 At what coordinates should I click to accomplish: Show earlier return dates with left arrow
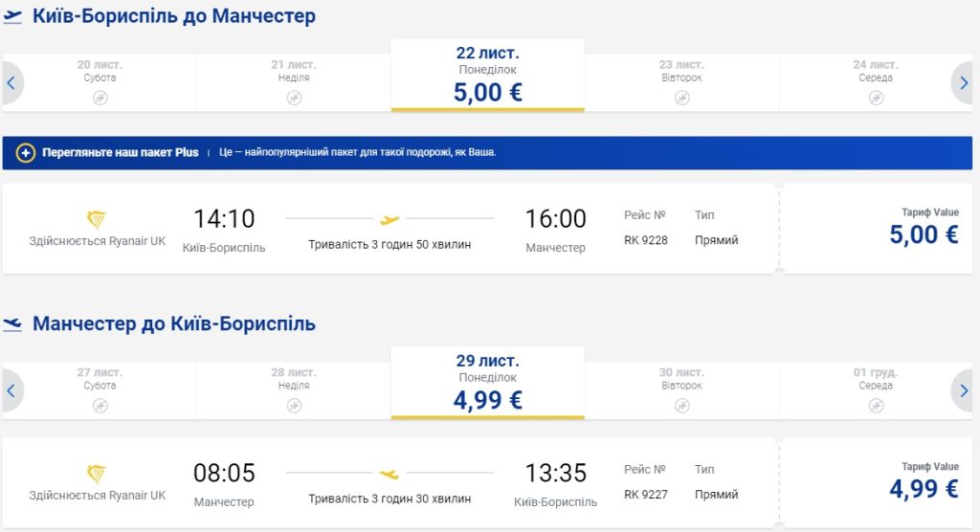tap(11, 390)
